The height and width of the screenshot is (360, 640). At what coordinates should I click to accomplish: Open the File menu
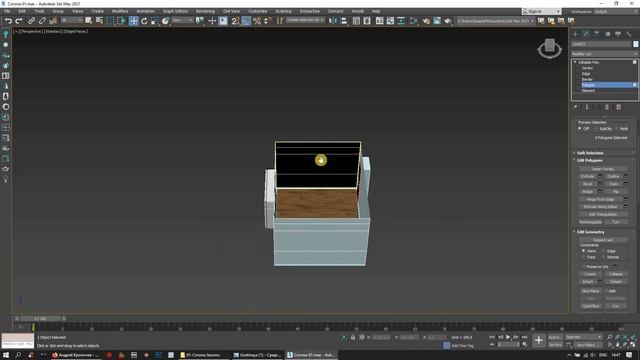(7, 11)
